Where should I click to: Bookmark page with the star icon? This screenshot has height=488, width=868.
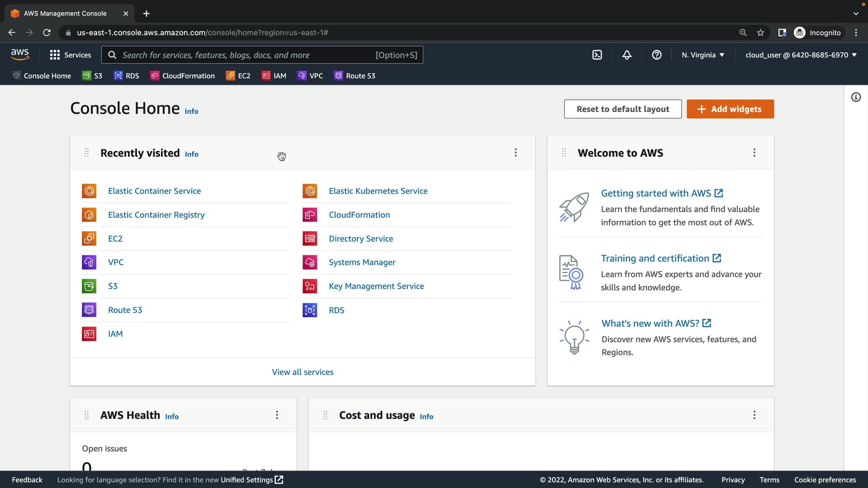[760, 33]
